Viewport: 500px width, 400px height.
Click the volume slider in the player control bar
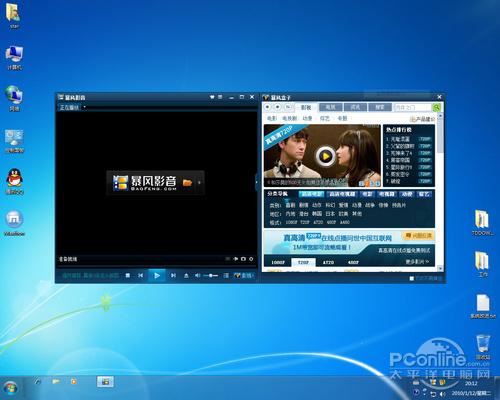point(211,275)
